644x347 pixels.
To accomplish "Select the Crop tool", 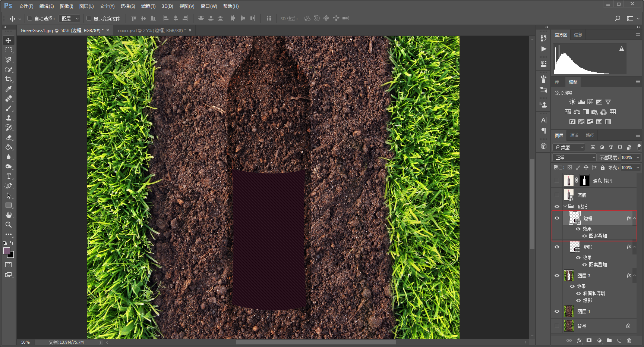I will tap(9, 79).
